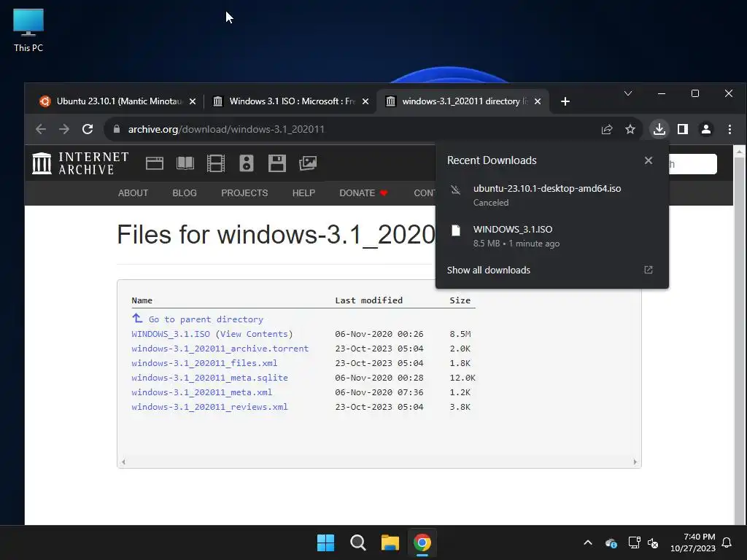Open the PROJECTS menu item
Viewport: 747px width, 560px height.
pyautogui.click(x=244, y=192)
